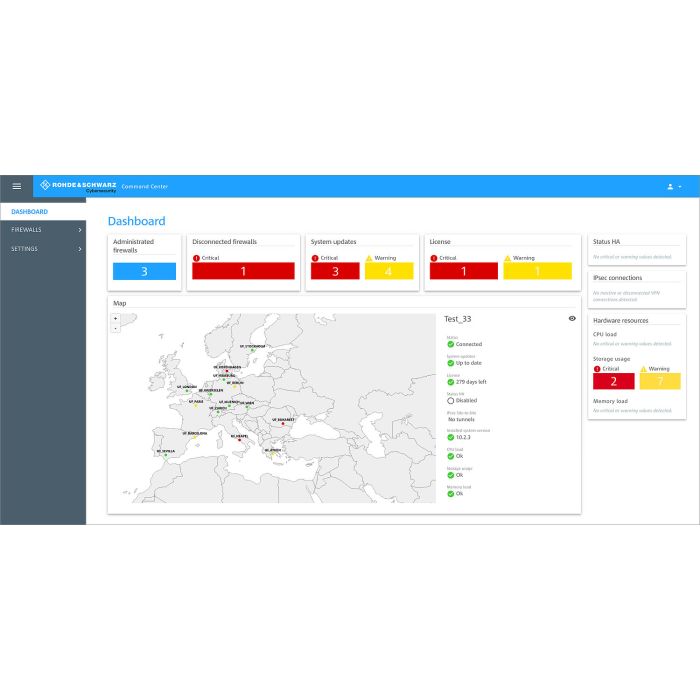Click the System updates warning yellow tile
The height and width of the screenshot is (700, 700).
click(x=389, y=271)
